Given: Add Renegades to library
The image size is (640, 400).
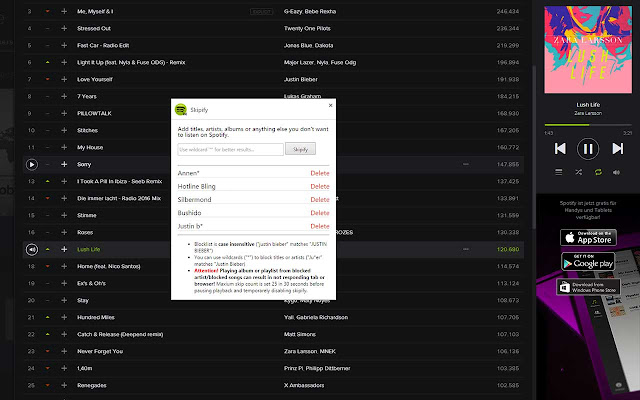Looking at the screenshot, I should (x=64, y=385).
